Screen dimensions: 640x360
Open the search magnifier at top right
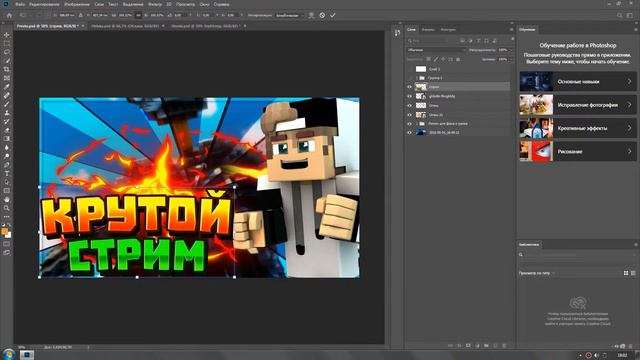[620, 15]
